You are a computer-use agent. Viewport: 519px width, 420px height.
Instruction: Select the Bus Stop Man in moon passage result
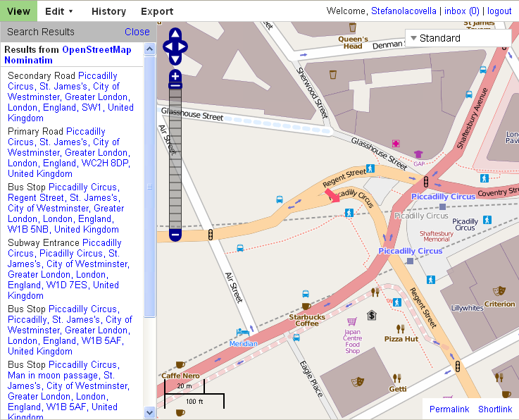point(68,391)
